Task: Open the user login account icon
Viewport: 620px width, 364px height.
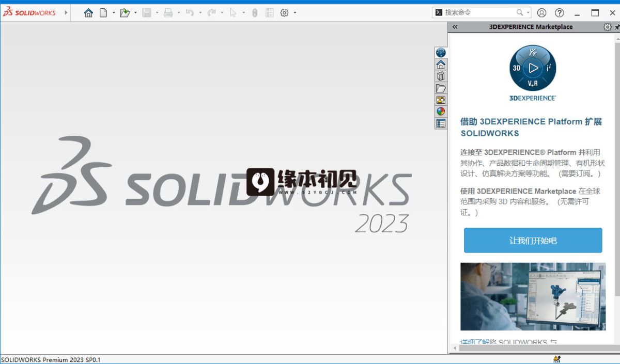Action: click(x=541, y=13)
